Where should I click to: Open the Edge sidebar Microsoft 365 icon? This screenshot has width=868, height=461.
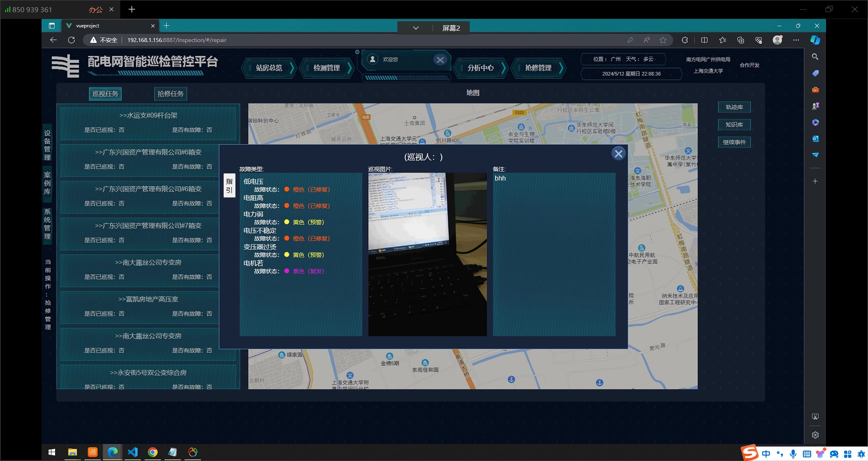(815, 122)
